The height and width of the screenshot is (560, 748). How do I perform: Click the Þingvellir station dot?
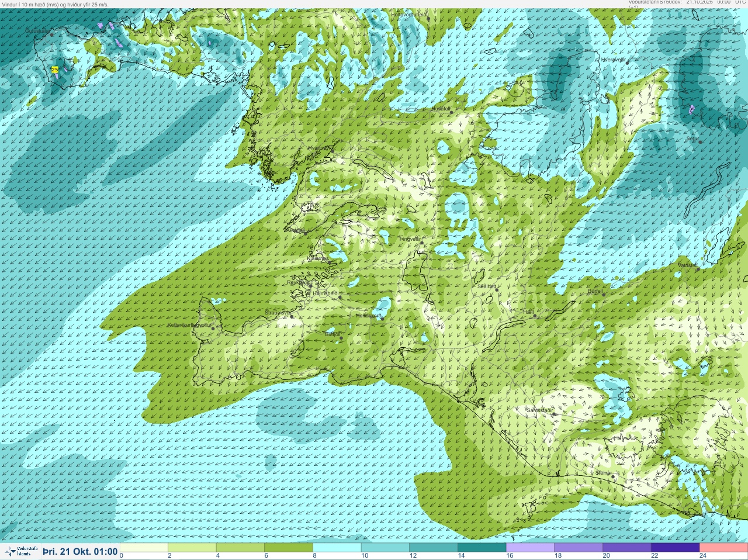[421, 242]
